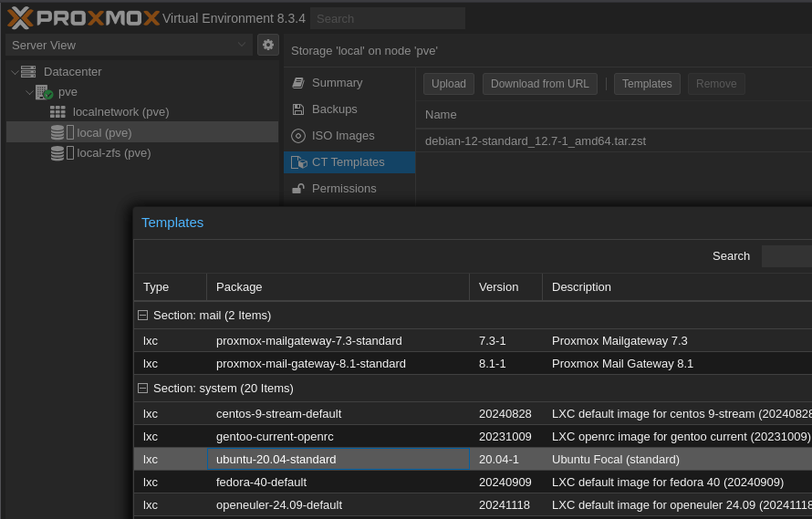The image size is (812, 519).
Task: Open the Server View dropdown
Action: coord(242,45)
